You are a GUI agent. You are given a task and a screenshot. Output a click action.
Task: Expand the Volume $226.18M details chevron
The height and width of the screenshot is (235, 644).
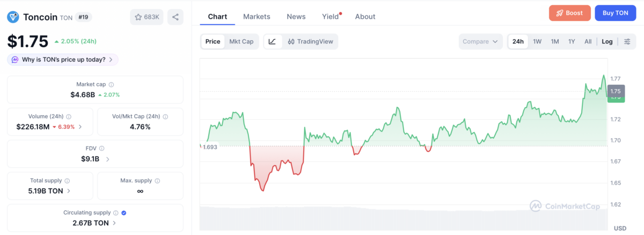tap(80, 127)
